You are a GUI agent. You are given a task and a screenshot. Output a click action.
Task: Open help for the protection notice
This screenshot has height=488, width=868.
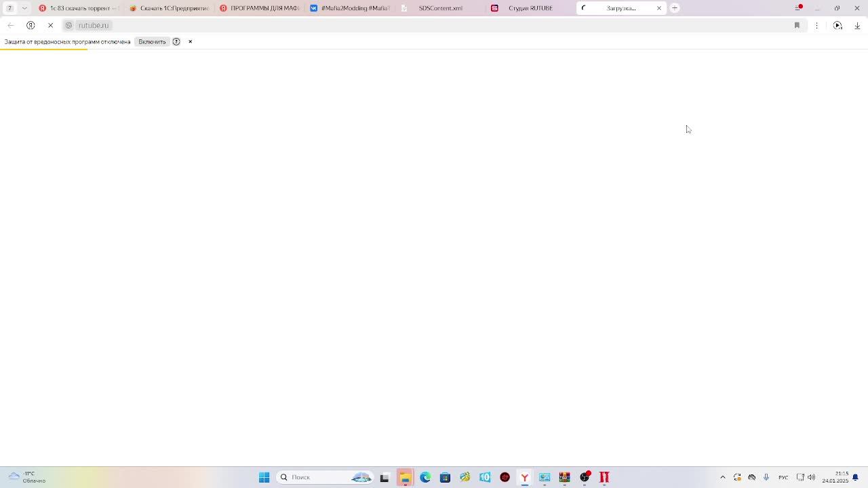176,41
